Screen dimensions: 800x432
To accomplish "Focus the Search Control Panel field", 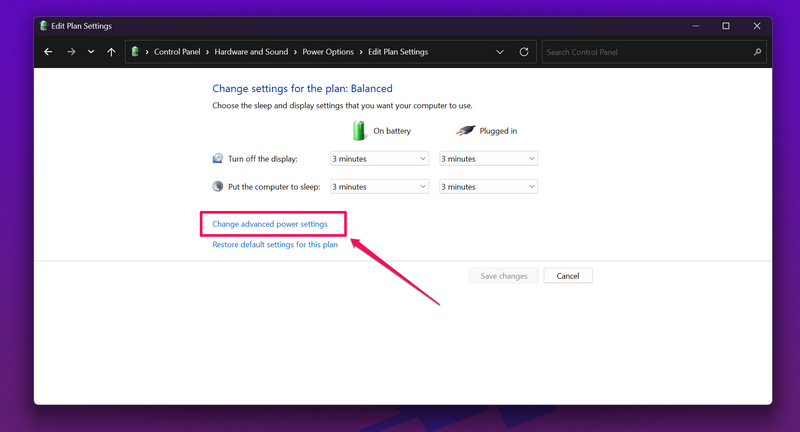I will 645,52.
